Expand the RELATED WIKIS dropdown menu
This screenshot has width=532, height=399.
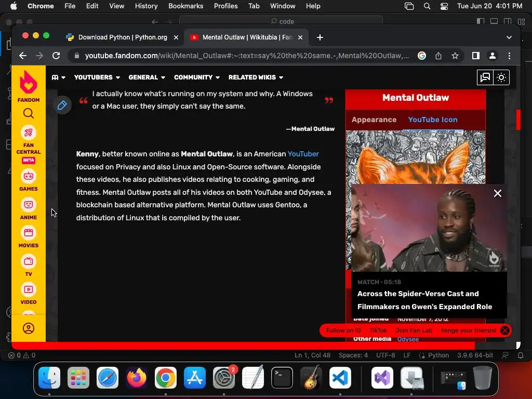(x=256, y=77)
